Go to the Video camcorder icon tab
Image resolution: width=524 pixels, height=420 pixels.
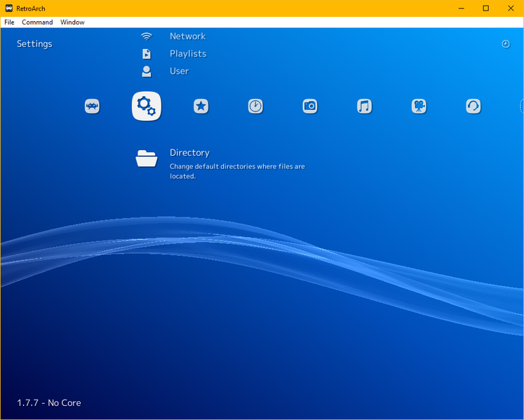click(419, 106)
